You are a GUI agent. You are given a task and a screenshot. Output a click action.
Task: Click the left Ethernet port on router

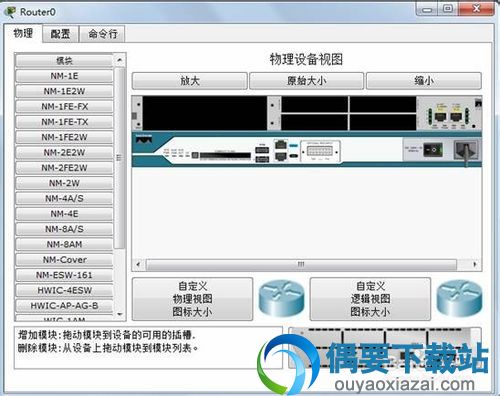click(440, 117)
